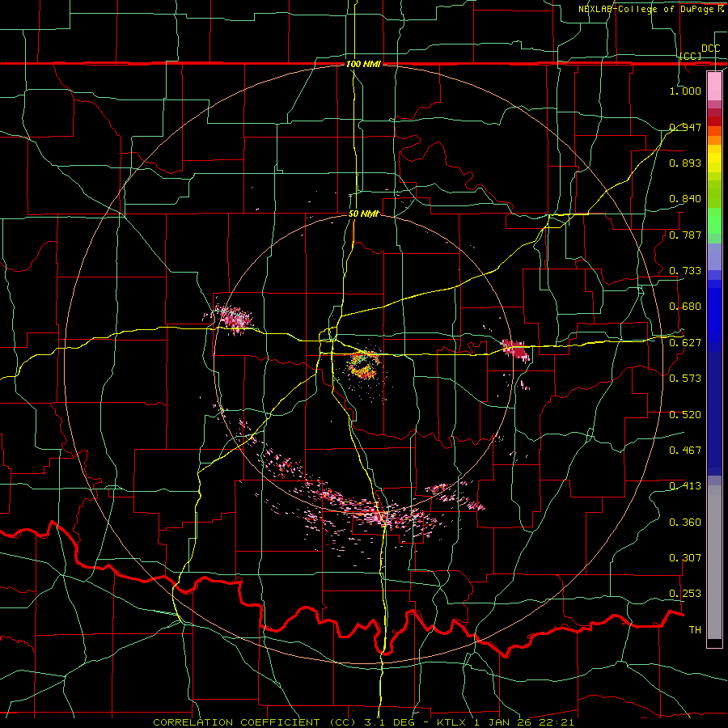Screen dimensions: 728x728
Task: Click the 0.253 legend value
Action: click(x=685, y=594)
